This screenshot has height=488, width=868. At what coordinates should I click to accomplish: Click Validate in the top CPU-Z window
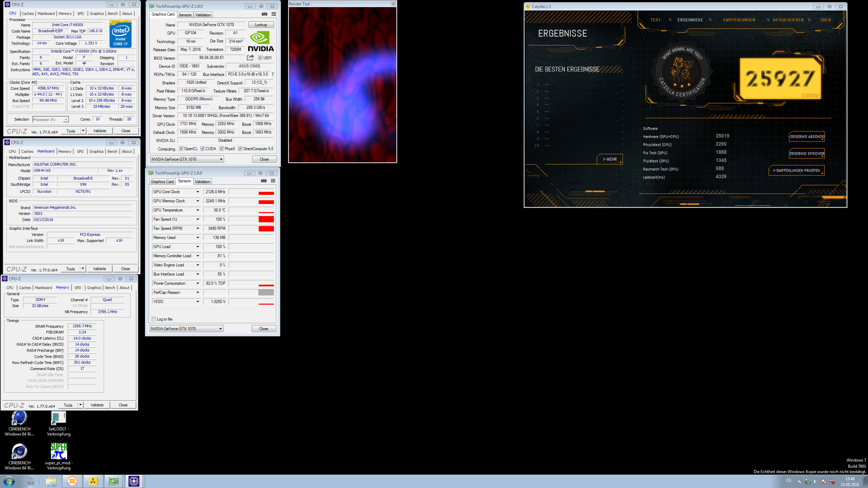point(100,131)
